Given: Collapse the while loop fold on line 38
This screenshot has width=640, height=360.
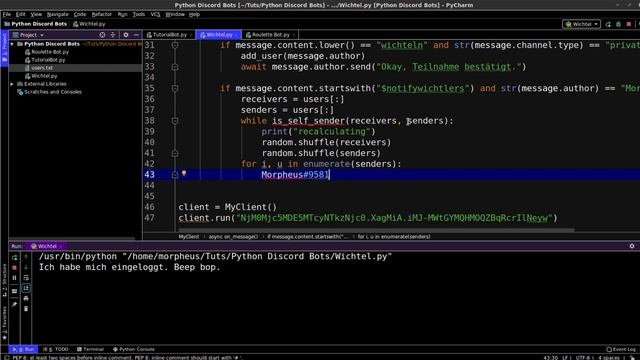Looking at the screenshot, I should 175,121.
